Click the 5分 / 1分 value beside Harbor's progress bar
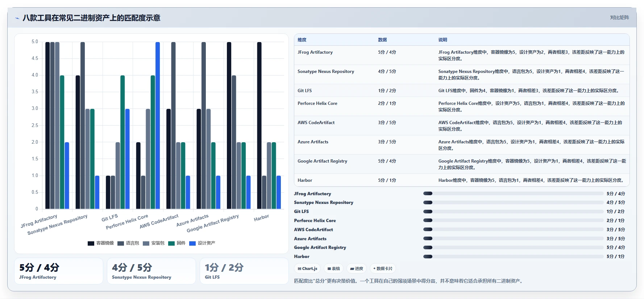This screenshot has width=644, height=299. pos(616,257)
